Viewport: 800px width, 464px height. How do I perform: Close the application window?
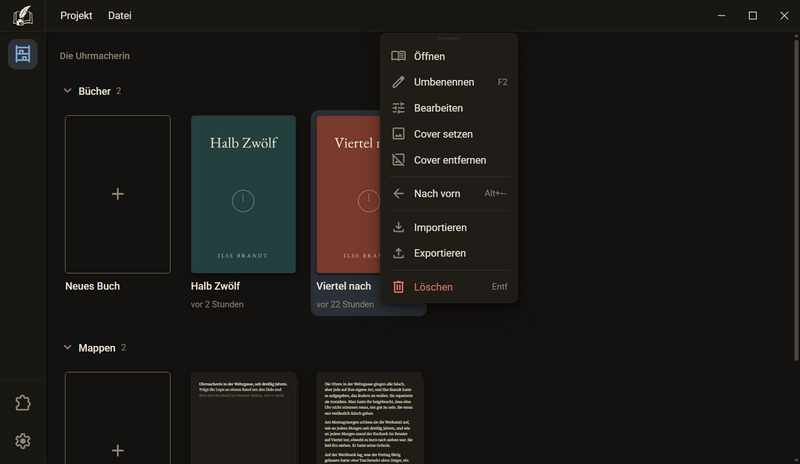pyautogui.click(x=784, y=16)
